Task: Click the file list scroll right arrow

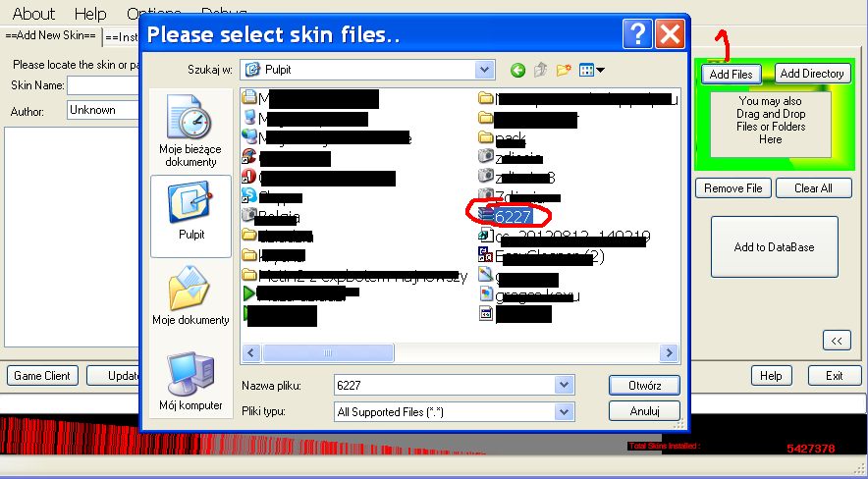Action: (669, 353)
